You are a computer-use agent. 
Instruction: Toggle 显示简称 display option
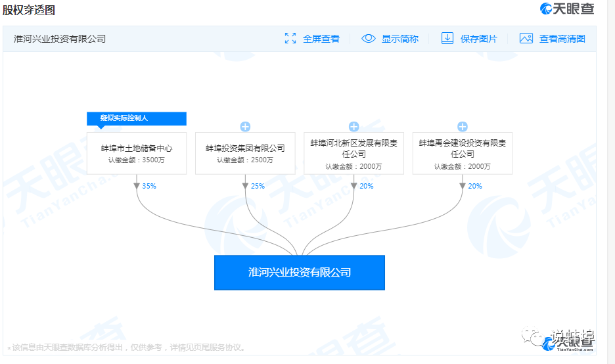400,39
